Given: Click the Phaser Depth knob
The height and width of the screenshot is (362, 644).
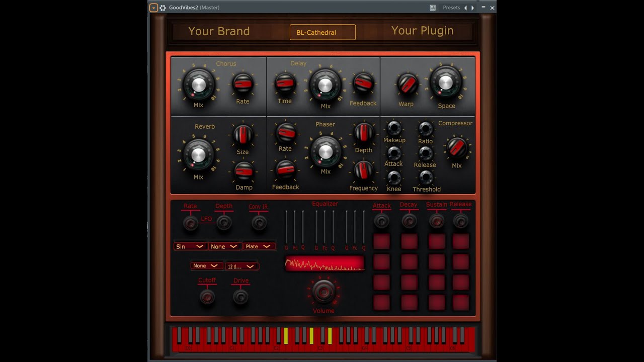Looking at the screenshot, I should coord(363,133).
